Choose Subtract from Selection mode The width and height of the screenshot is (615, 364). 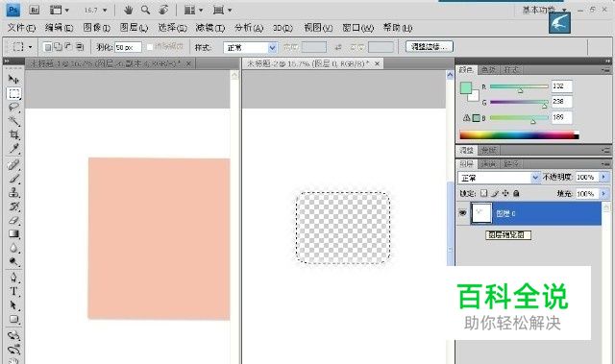(68, 47)
